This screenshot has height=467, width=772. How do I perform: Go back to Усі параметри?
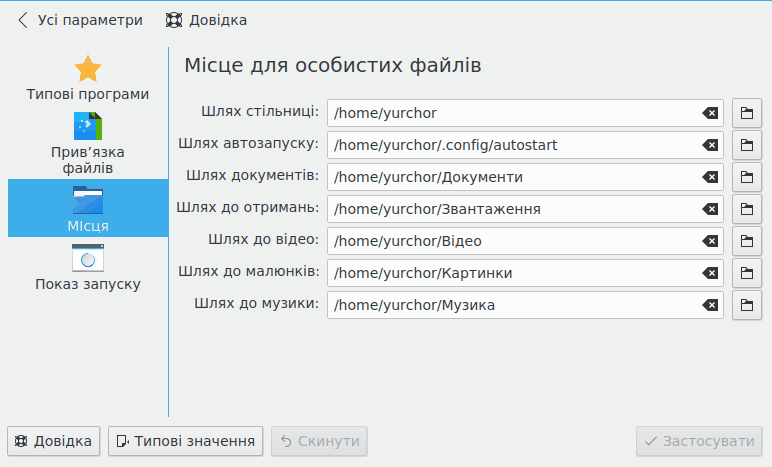[x=80, y=20]
